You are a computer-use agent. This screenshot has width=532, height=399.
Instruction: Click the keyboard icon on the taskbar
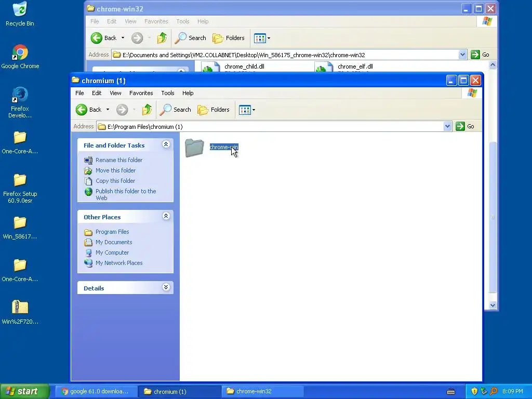point(451,392)
